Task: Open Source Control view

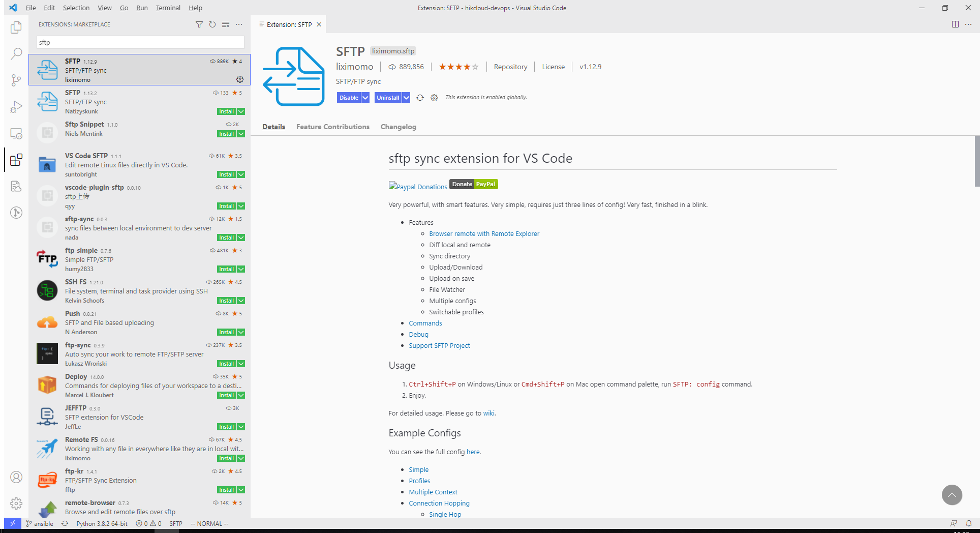Action: pos(16,80)
